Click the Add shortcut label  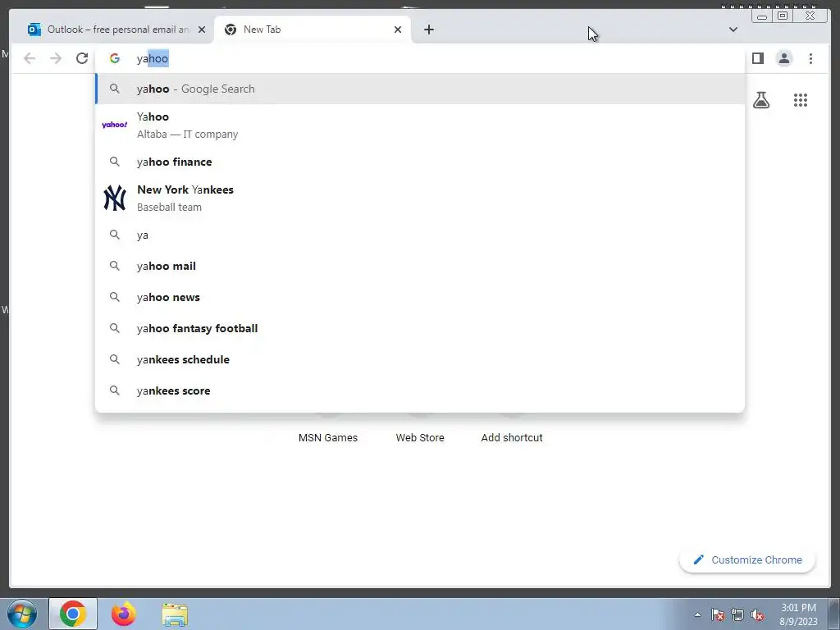pyautogui.click(x=512, y=438)
